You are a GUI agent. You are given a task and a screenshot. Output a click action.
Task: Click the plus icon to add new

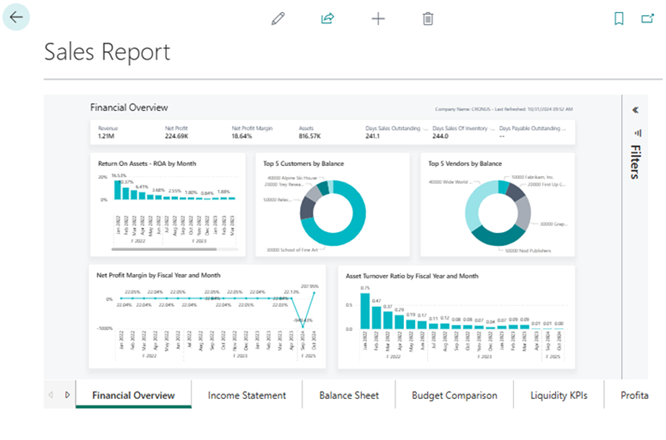pos(378,19)
